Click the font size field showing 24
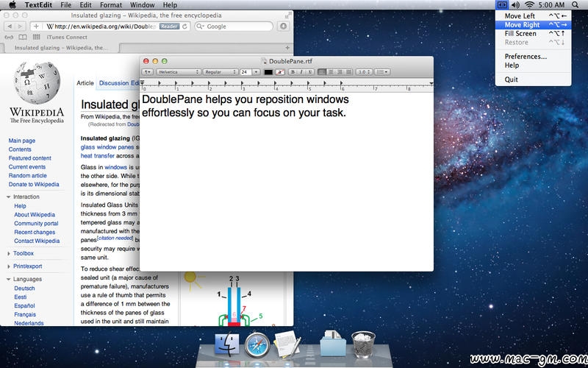The image size is (588, 368). tap(245, 71)
